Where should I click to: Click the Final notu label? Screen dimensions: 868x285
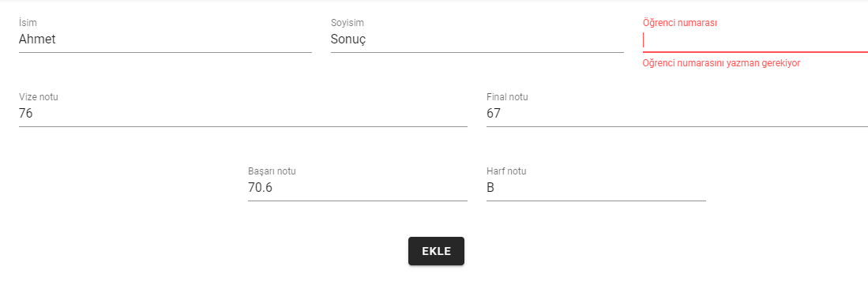pyautogui.click(x=507, y=97)
